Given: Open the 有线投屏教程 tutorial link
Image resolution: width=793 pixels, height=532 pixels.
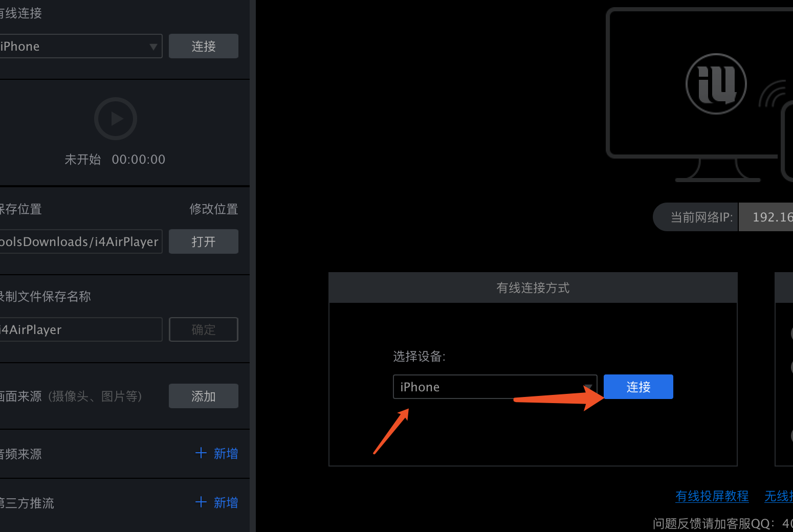Looking at the screenshot, I should tap(712, 496).
